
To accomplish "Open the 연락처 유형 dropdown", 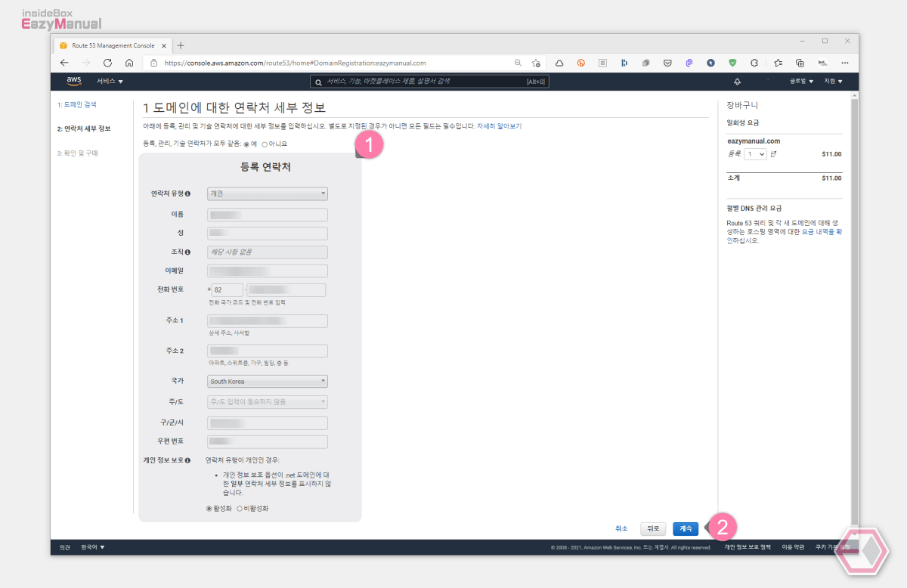I will click(267, 193).
